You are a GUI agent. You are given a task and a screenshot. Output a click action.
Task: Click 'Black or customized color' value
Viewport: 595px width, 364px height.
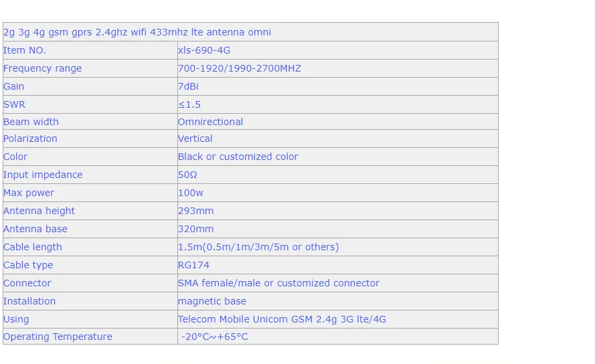(x=238, y=157)
